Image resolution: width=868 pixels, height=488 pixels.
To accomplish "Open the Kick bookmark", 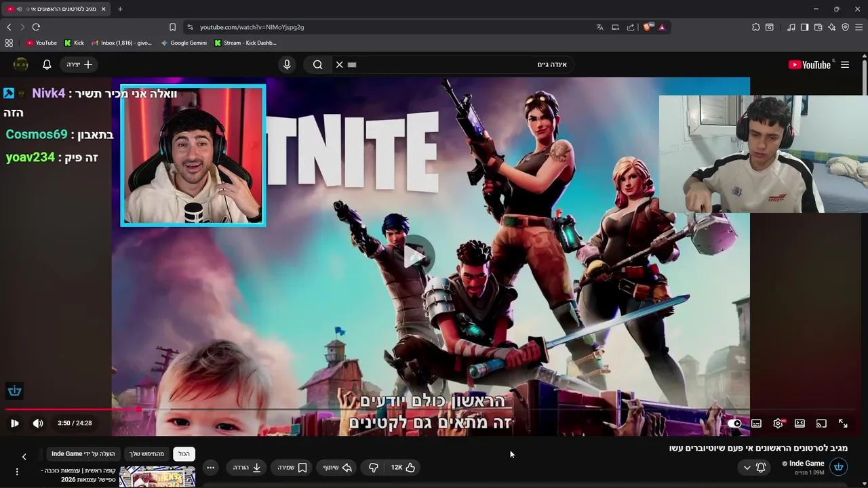I will coord(75,43).
